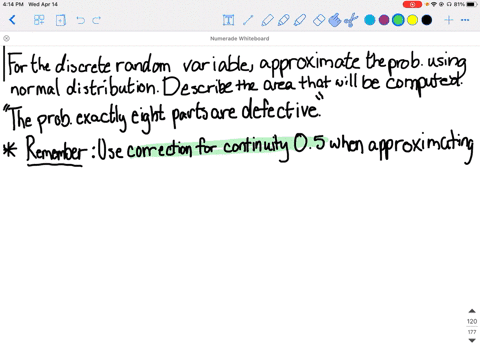Go back with the blue chevron
Viewport: 480px width, 360px height.
tap(12, 20)
